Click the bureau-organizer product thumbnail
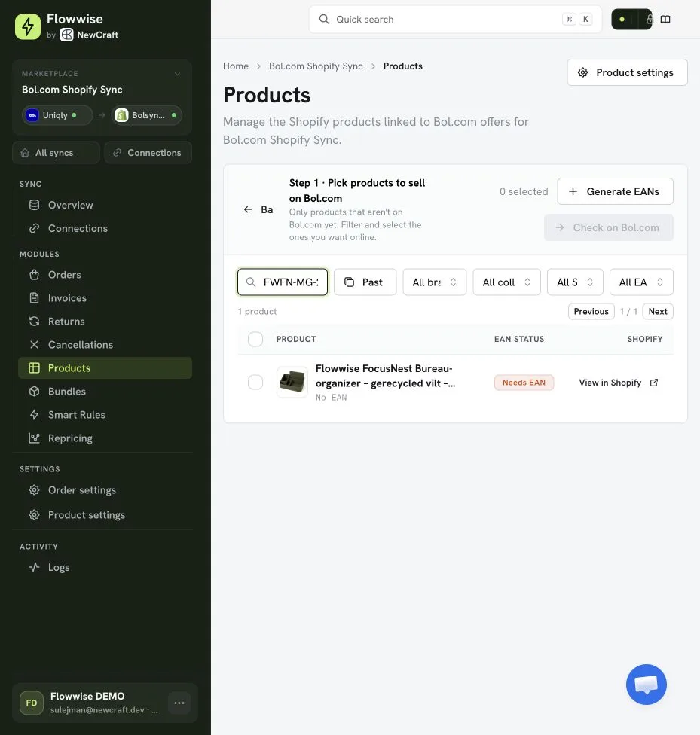The image size is (700, 735). click(x=292, y=382)
